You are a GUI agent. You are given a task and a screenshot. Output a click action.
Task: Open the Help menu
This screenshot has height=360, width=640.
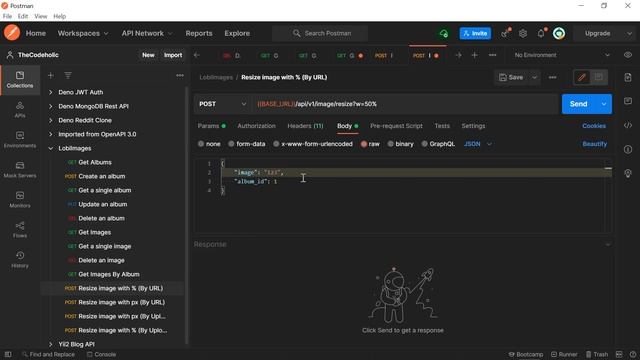pos(60,16)
